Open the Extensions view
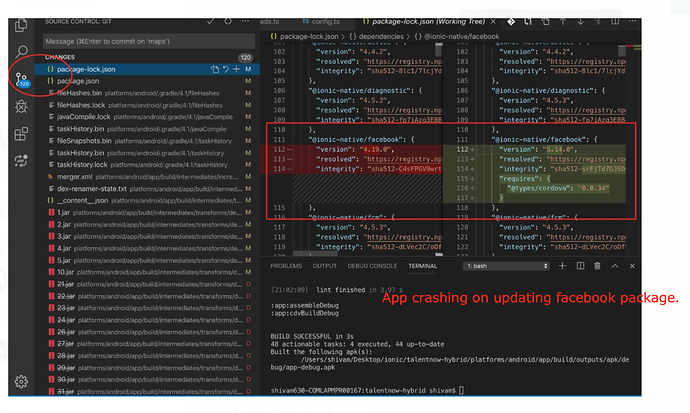 coord(21,134)
